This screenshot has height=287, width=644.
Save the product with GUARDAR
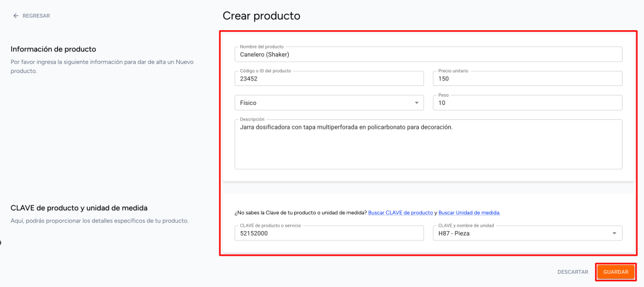click(x=616, y=272)
